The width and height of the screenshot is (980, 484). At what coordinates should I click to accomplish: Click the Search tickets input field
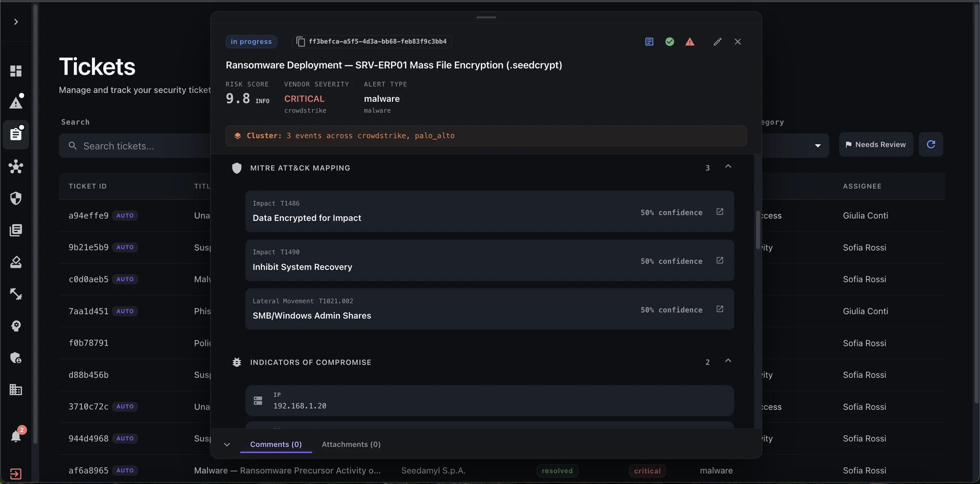click(x=135, y=146)
